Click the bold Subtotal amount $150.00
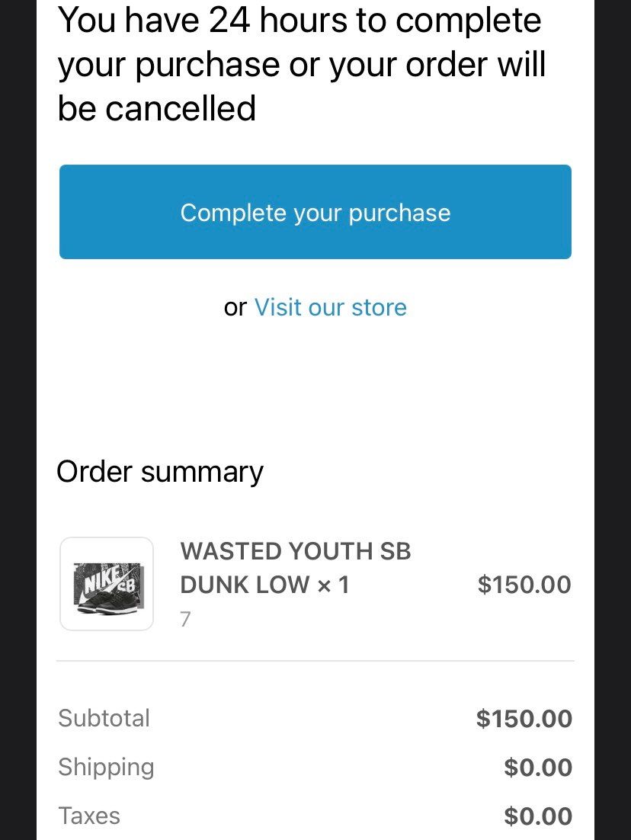631x840 pixels. (524, 718)
